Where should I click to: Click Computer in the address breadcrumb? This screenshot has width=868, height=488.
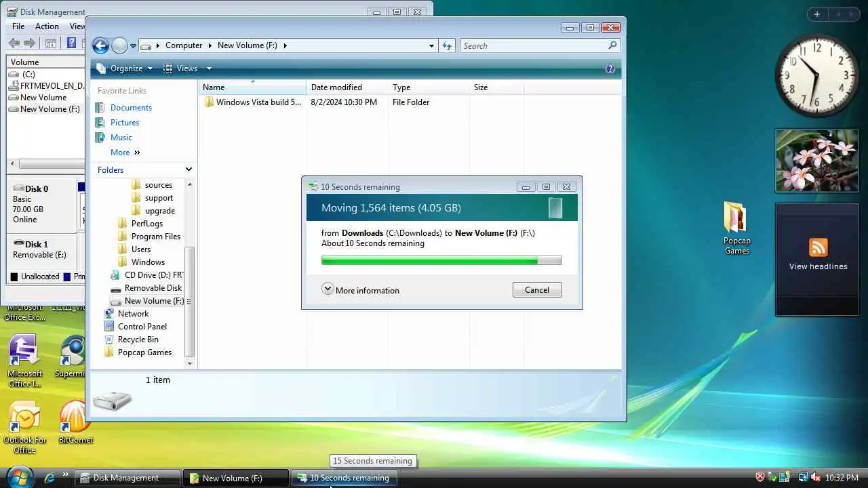click(x=184, y=45)
